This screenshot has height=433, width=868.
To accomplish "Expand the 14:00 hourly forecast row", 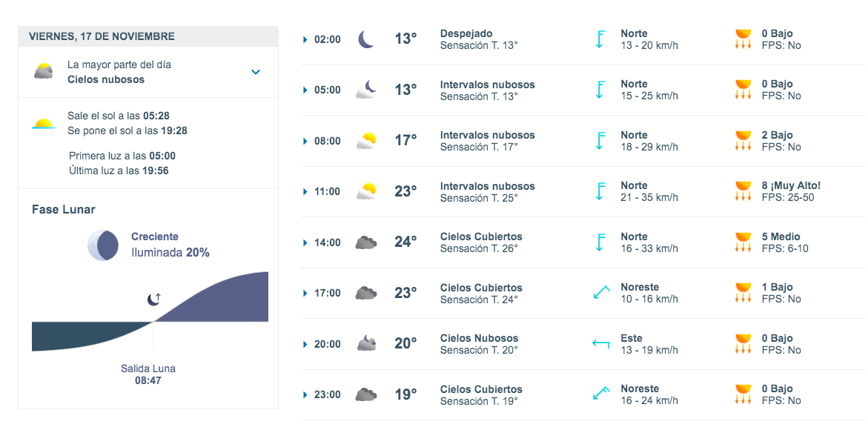I will point(305,242).
